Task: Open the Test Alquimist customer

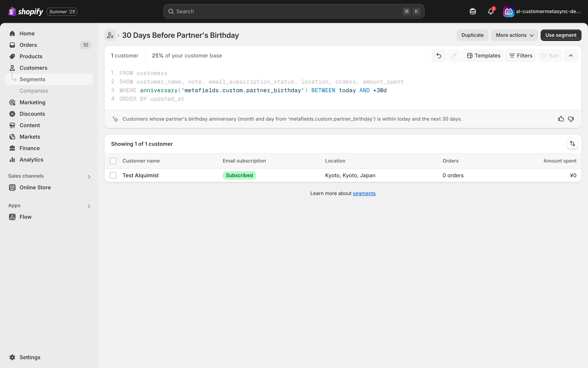Action: (x=140, y=175)
